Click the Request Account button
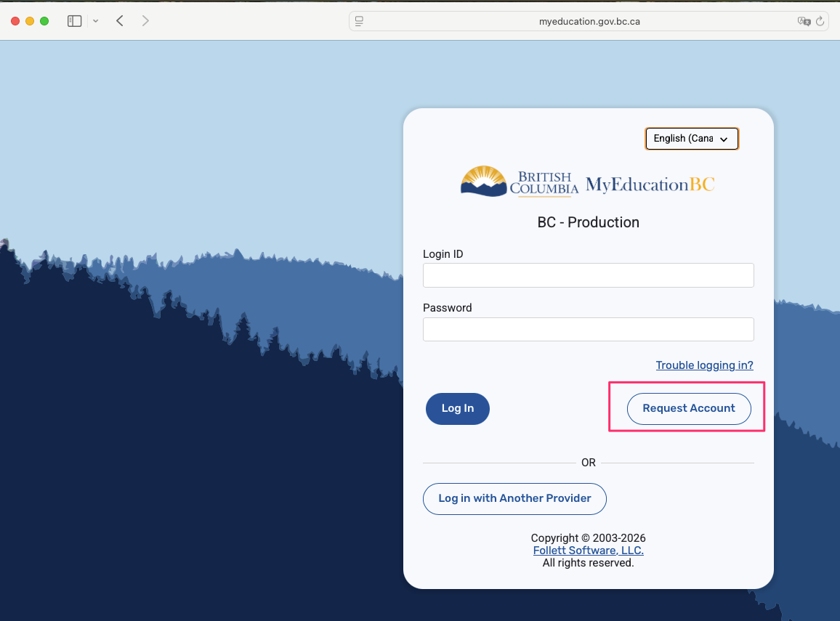840x621 pixels. (688, 408)
